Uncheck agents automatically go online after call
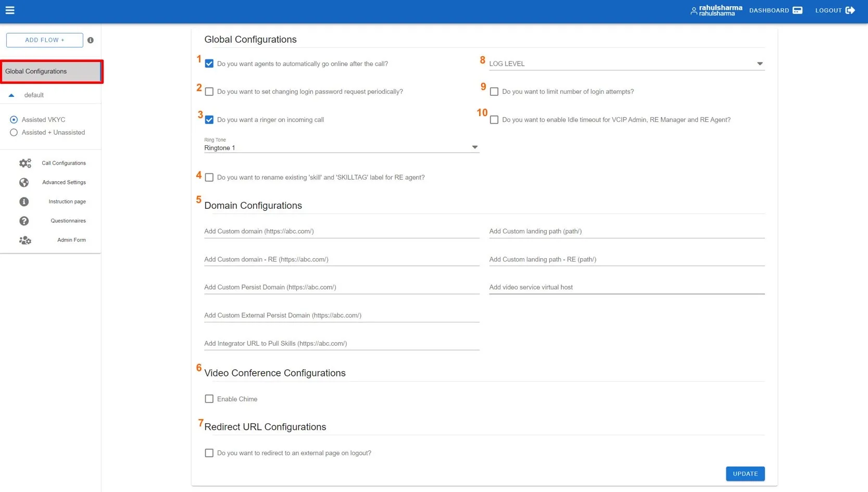868x492 pixels. tap(209, 64)
